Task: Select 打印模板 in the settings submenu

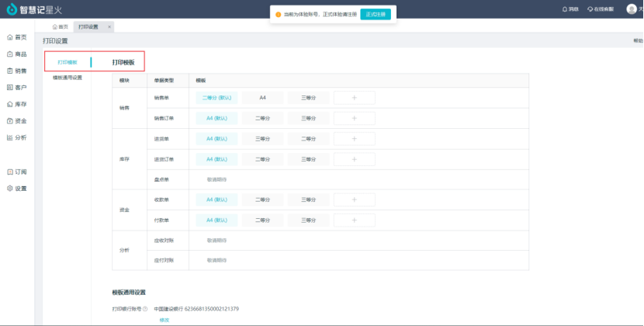Action: coord(68,63)
